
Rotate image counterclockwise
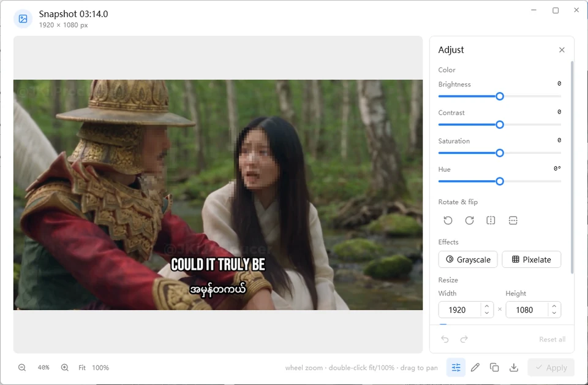pos(448,221)
